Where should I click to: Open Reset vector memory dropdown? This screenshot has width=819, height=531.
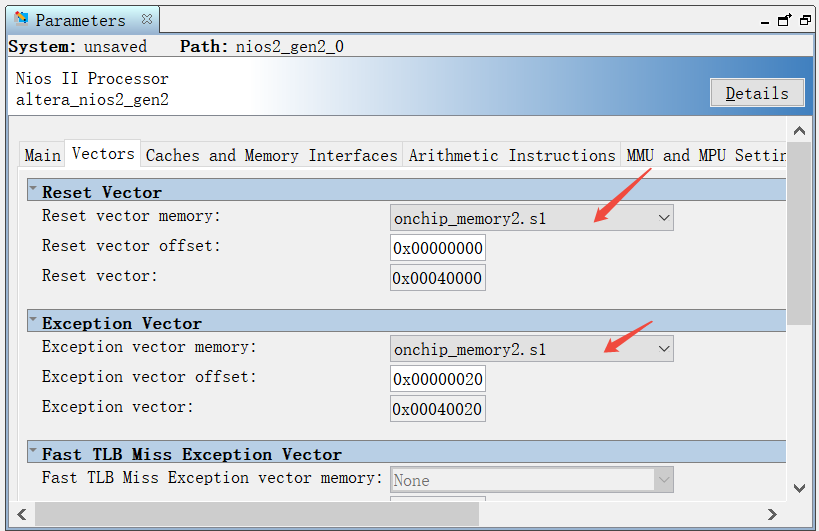tap(532, 218)
